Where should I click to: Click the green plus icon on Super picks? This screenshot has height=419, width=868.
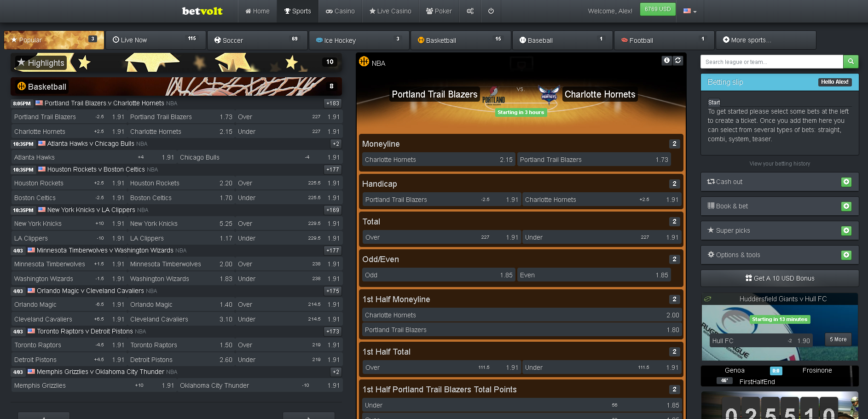click(846, 231)
